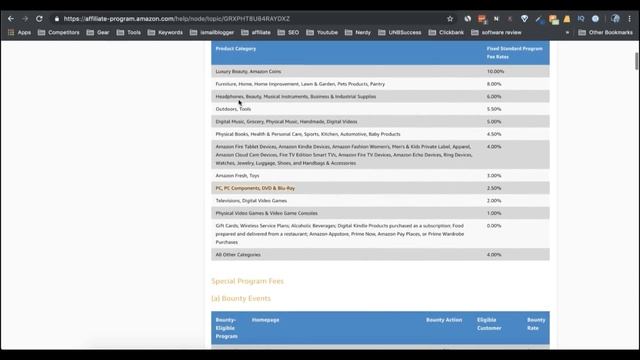Open the faded X extension icon

pos(510,19)
